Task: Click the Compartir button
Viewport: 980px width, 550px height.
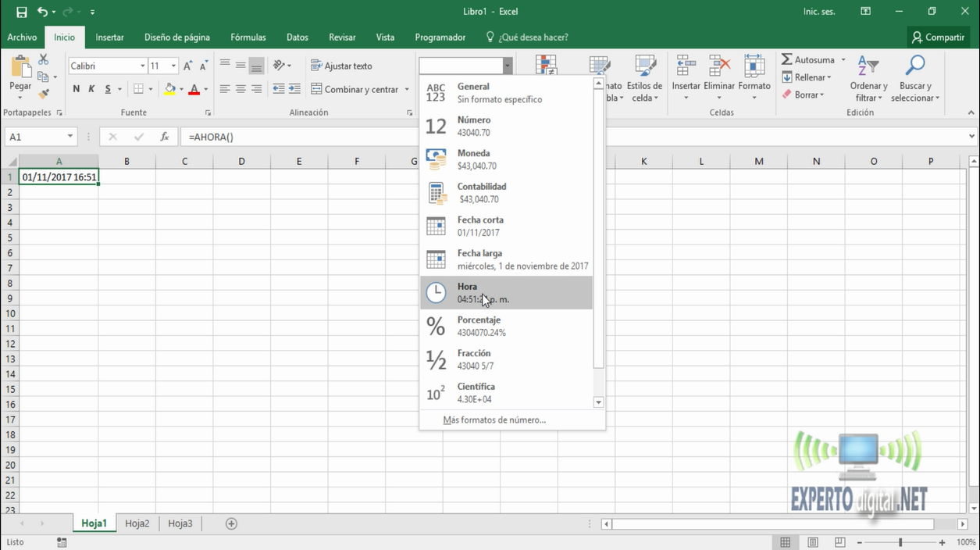Action: pyautogui.click(x=937, y=37)
